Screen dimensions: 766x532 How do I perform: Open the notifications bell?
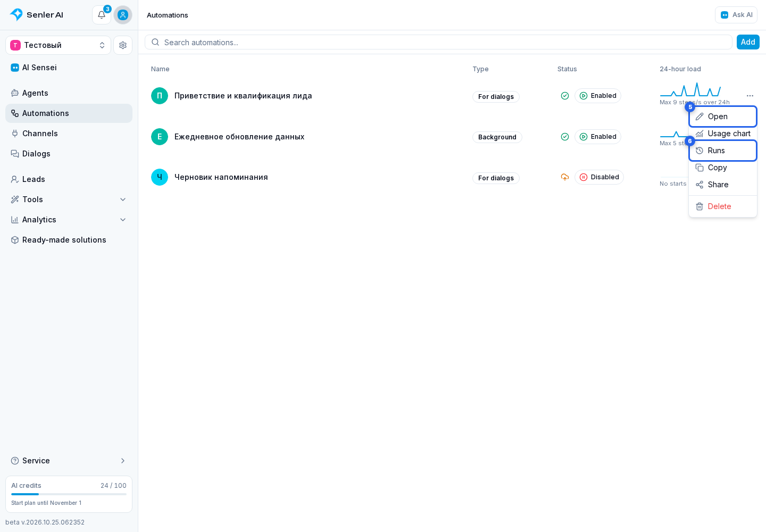[102, 15]
